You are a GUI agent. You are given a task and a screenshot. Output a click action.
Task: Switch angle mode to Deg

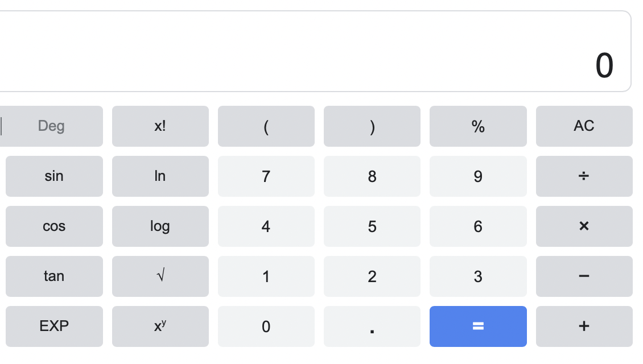(52, 126)
